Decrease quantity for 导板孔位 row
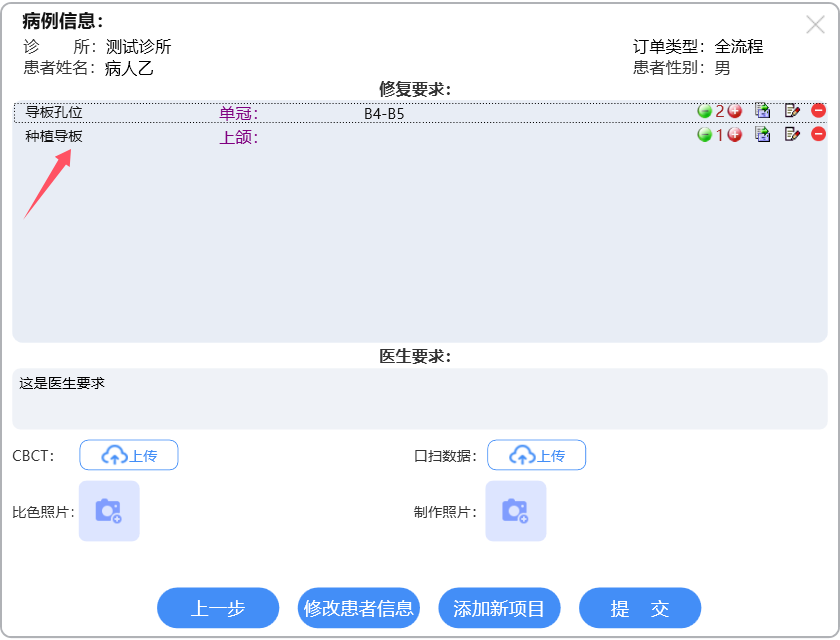840x640 pixels. 704,111
